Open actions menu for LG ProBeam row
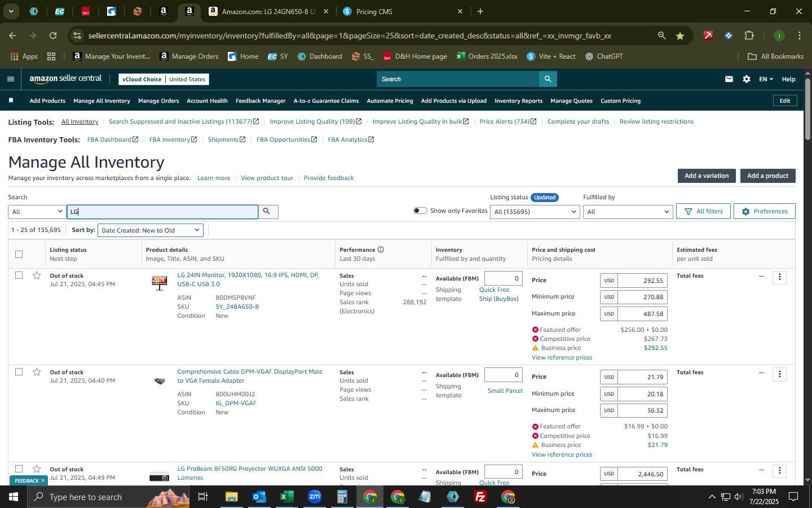This screenshot has width=812, height=508. (x=780, y=471)
